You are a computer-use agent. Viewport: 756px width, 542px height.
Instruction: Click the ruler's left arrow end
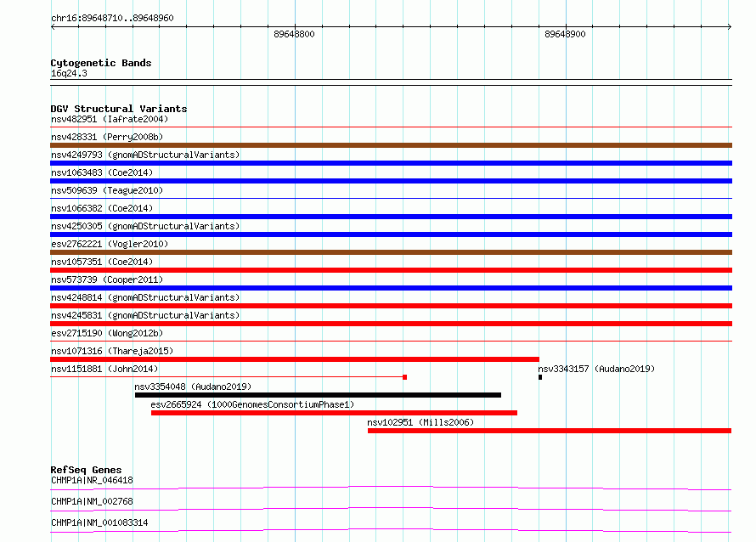(x=53, y=27)
